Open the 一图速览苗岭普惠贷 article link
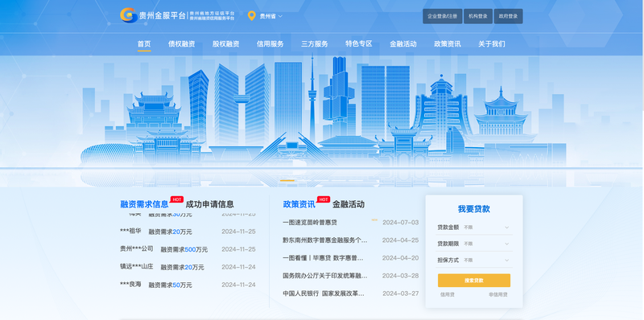The width and height of the screenshot is (644, 320). point(310,223)
